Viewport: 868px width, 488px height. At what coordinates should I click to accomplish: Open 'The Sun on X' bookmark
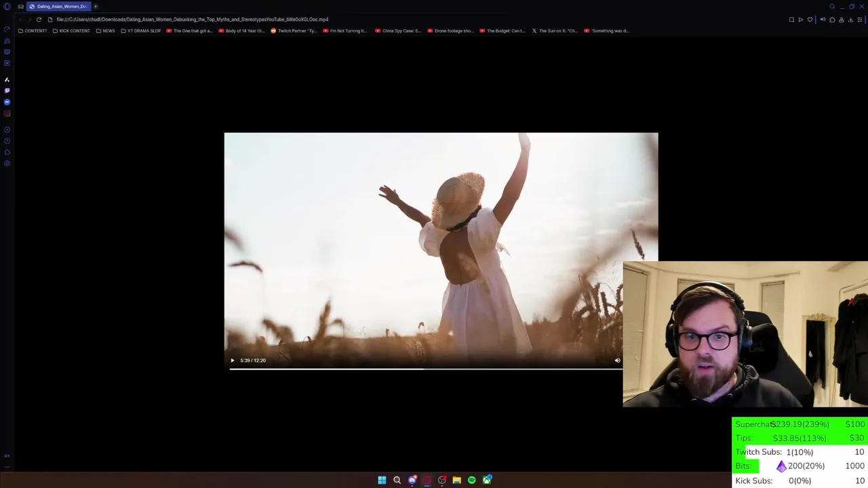[x=555, y=30]
